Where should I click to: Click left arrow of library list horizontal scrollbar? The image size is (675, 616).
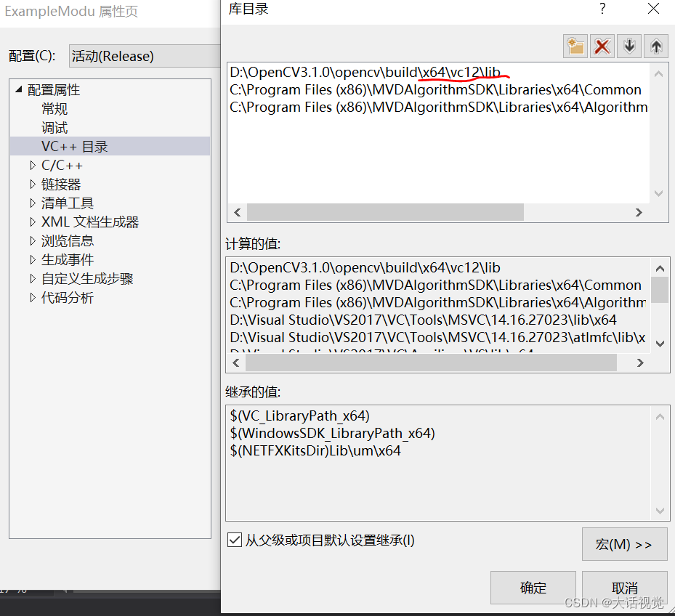pos(237,212)
